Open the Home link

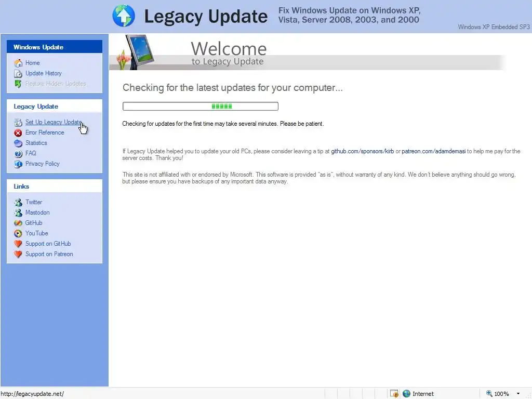coord(33,63)
